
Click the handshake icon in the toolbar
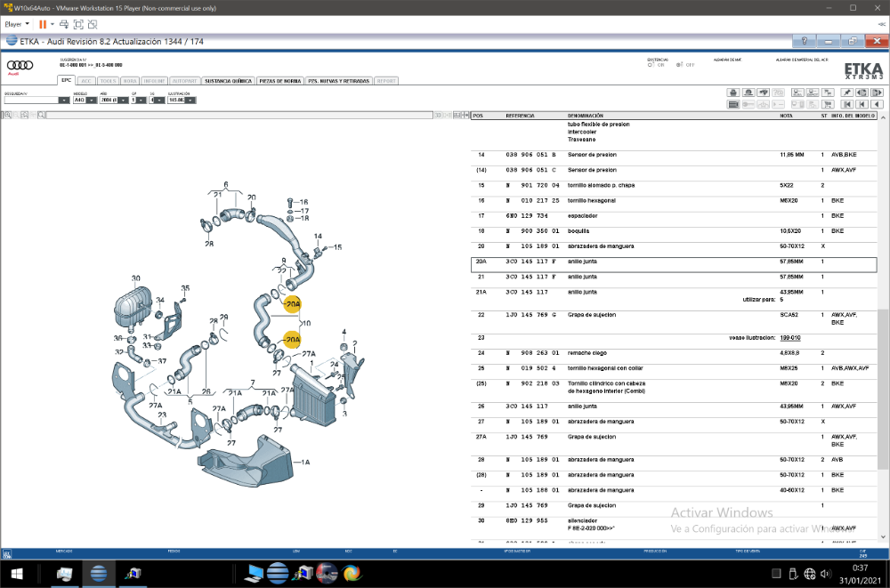pyautogui.click(x=763, y=93)
